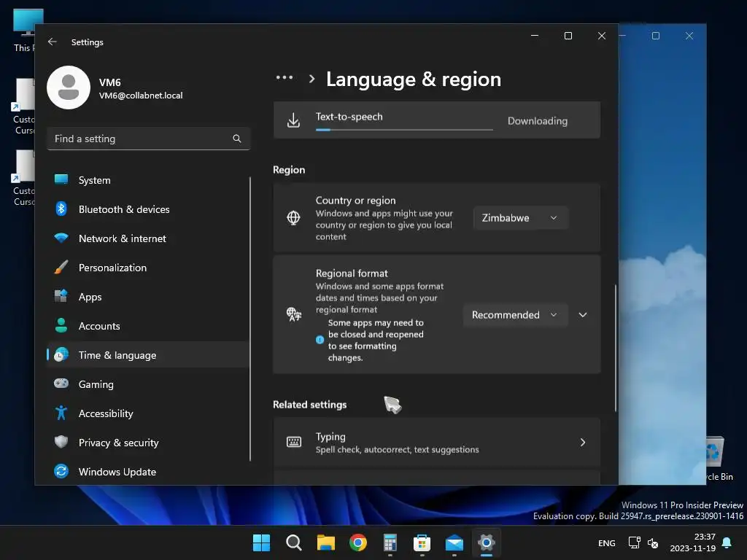The image size is (747, 560).
Task: Open Privacy & security
Action: coord(147,443)
